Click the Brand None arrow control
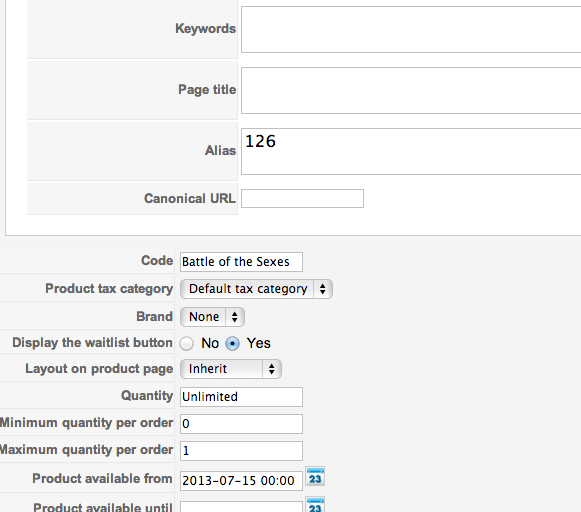 click(x=235, y=317)
